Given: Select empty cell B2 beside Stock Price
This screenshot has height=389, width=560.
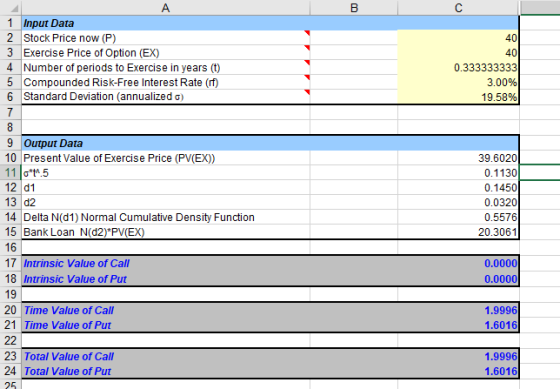Looking at the screenshot, I should click(x=354, y=38).
